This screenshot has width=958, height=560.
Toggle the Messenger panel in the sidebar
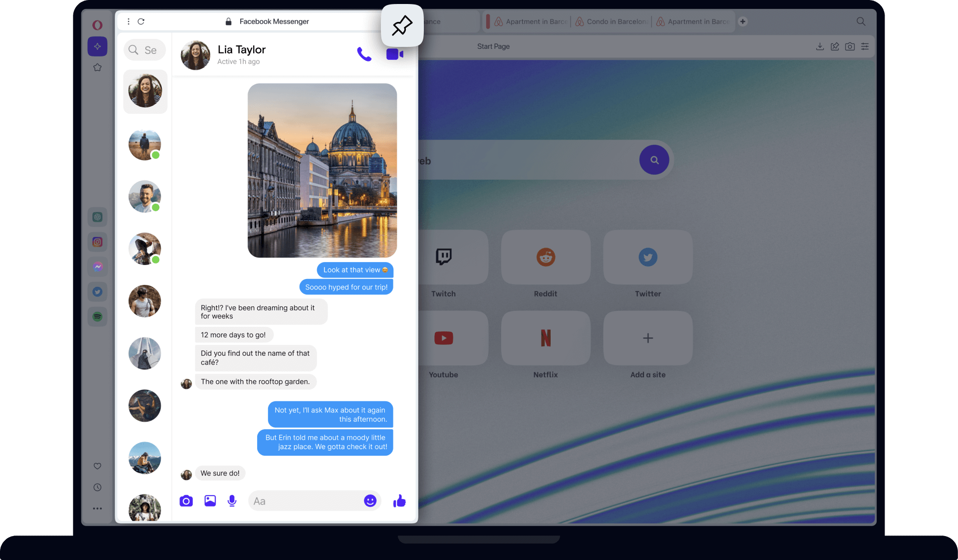97,267
